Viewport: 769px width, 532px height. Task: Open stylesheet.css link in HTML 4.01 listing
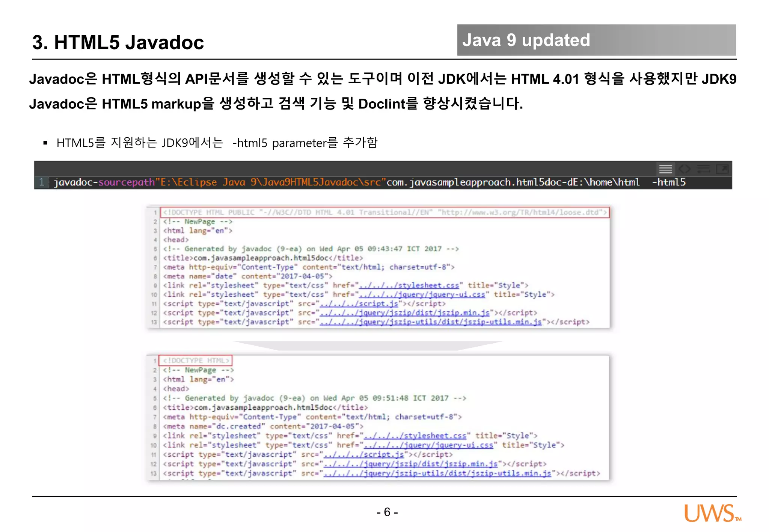click(409, 286)
